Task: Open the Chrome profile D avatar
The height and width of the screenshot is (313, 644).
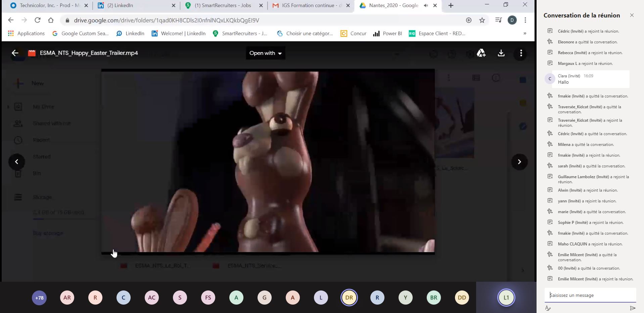Action: click(512, 20)
